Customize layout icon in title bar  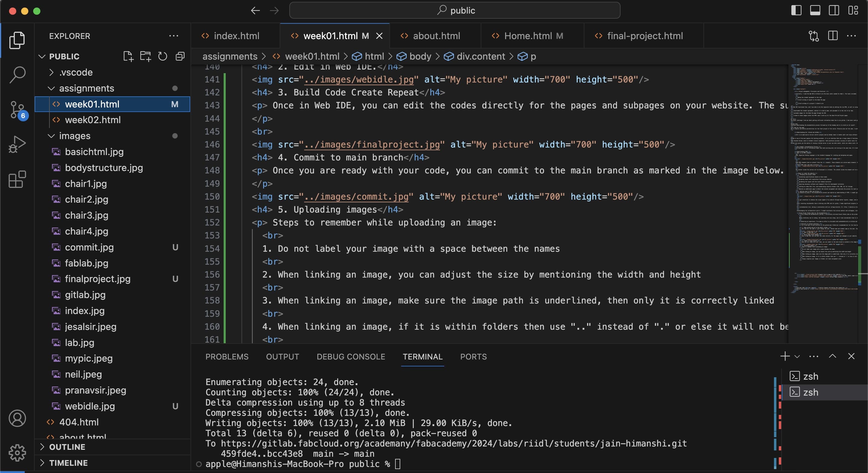tap(853, 11)
